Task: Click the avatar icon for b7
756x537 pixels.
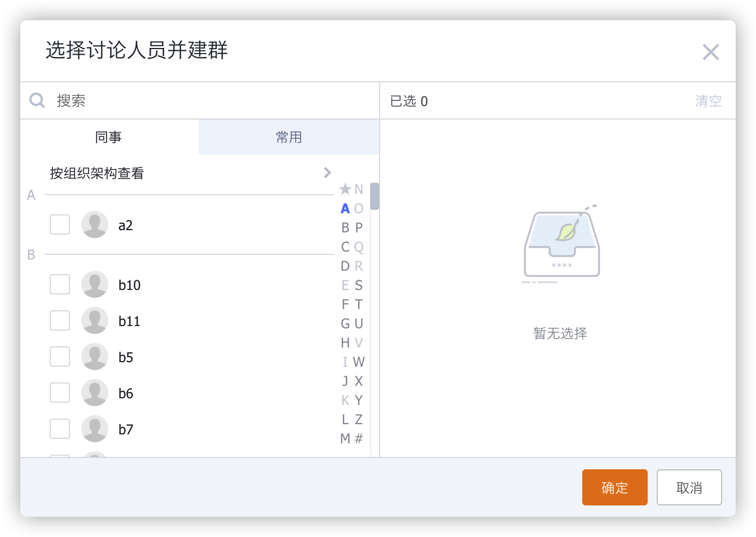Action: pos(95,429)
